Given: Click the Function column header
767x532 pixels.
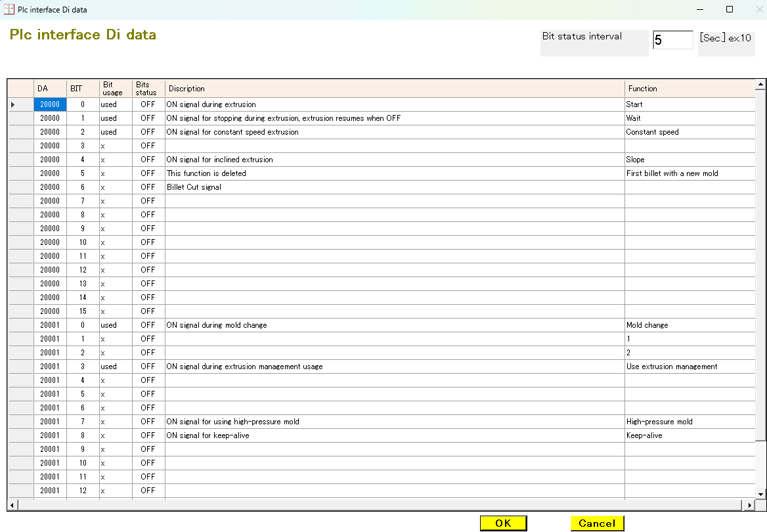Looking at the screenshot, I should click(x=690, y=89).
